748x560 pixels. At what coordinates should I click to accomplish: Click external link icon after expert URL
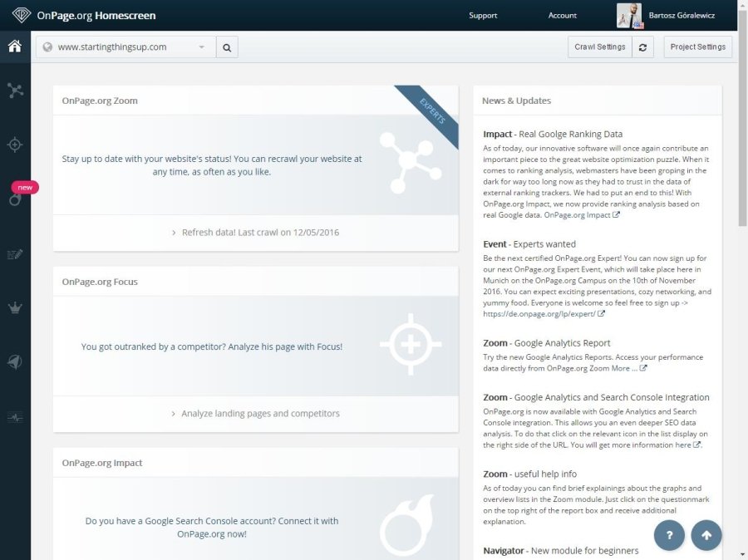click(x=601, y=313)
